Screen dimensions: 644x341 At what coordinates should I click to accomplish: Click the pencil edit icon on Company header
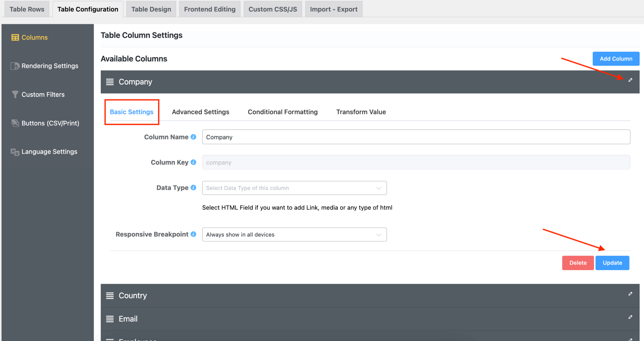pos(630,80)
